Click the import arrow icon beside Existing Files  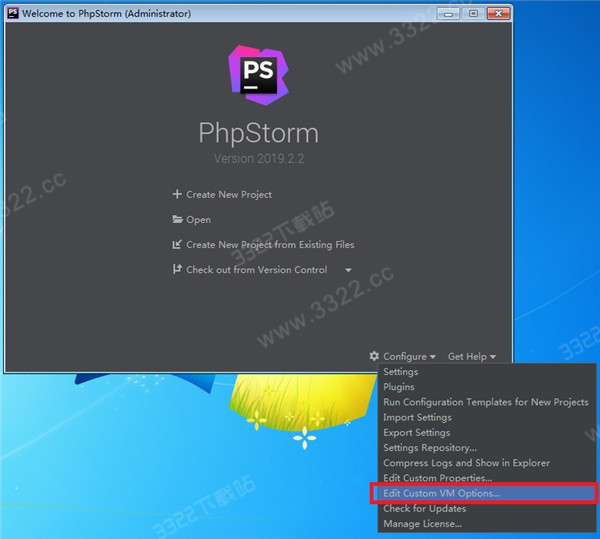click(x=177, y=244)
